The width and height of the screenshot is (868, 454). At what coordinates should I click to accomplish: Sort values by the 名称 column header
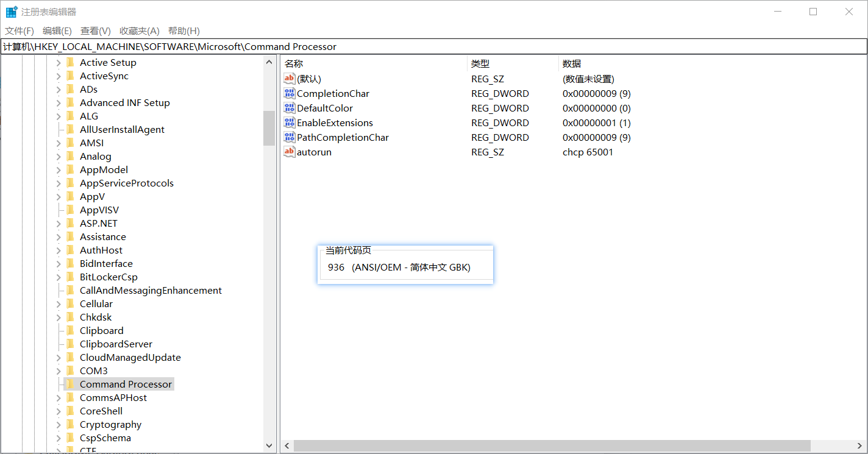294,63
